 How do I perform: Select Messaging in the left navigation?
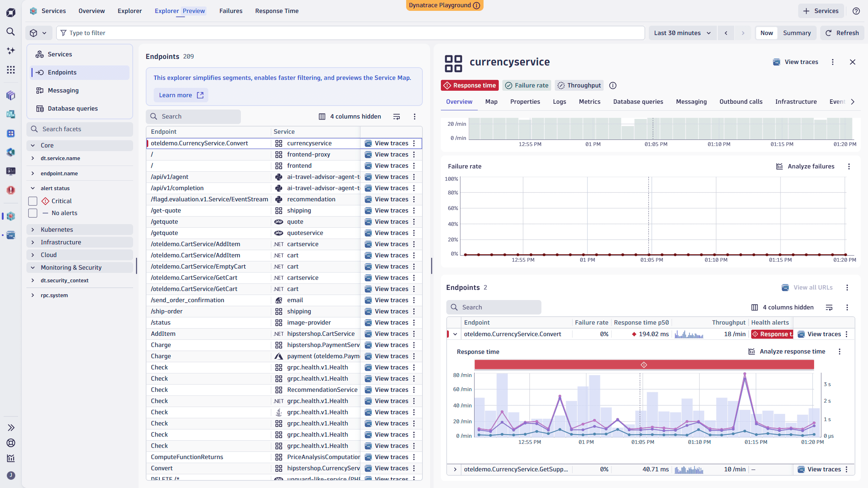pos(80,90)
